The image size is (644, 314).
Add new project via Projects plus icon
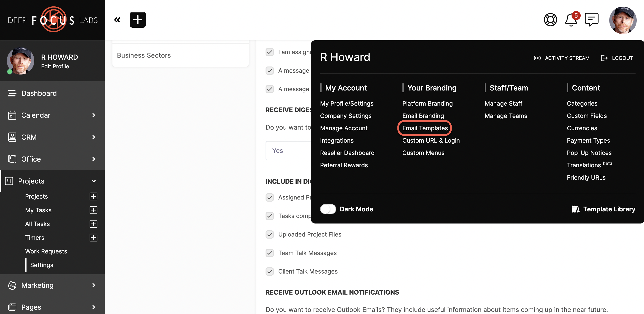[x=93, y=197]
